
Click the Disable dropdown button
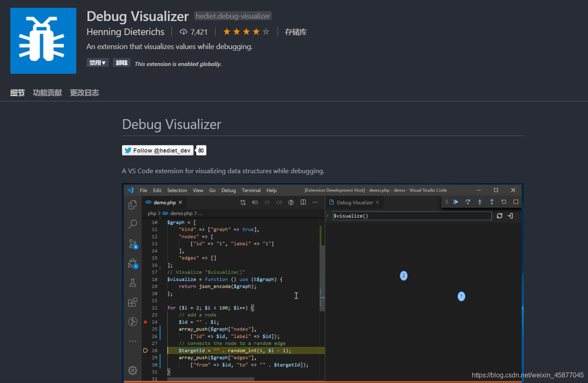pos(98,62)
